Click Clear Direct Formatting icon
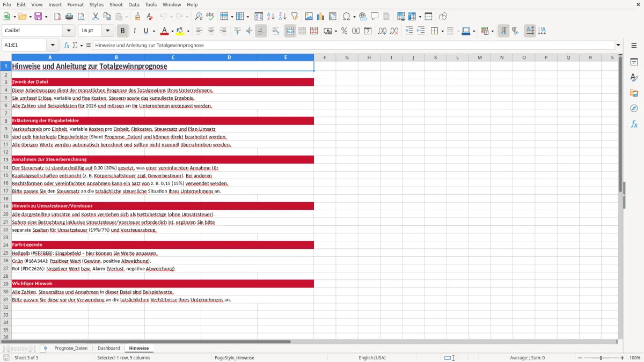The image size is (644, 362). [150, 17]
